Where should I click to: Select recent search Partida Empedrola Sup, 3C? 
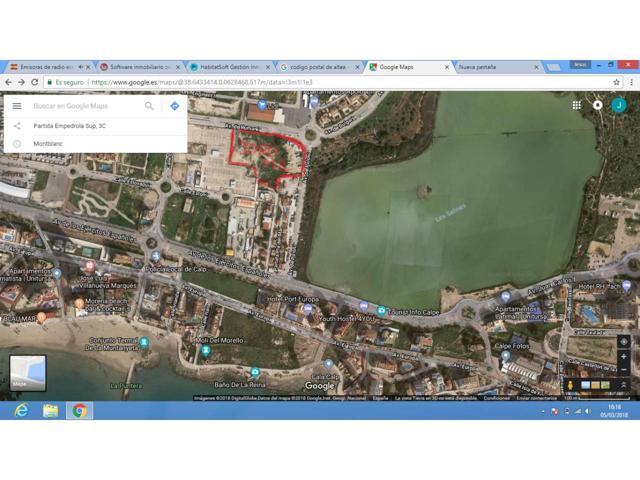(x=96, y=126)
